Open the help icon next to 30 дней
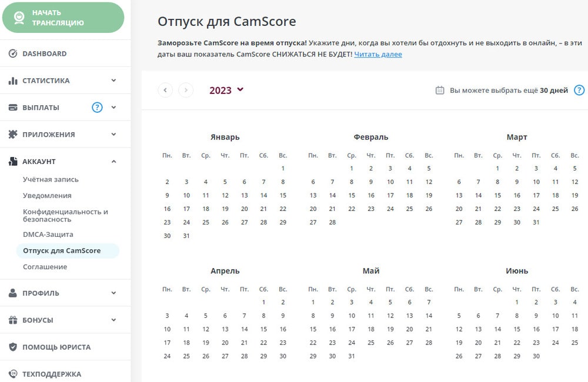The image size is (588, 382). pyautogui.click(x=579, y=91)
